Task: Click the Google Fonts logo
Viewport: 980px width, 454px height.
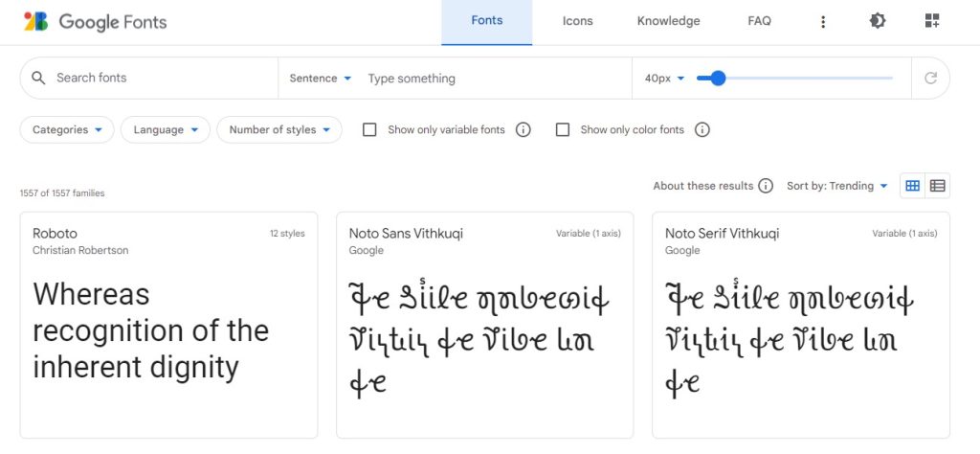Action: click(95, 22)
